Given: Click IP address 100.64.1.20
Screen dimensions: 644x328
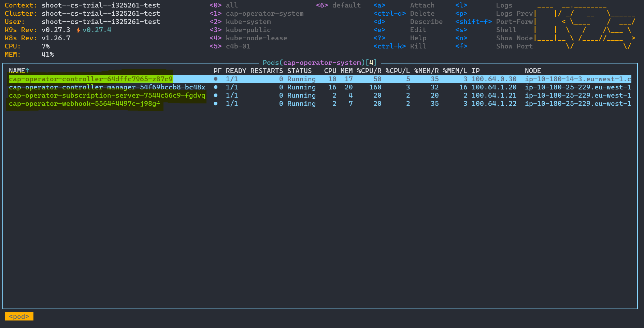Looking at the screenshot, I should click(x=494, y=87).
